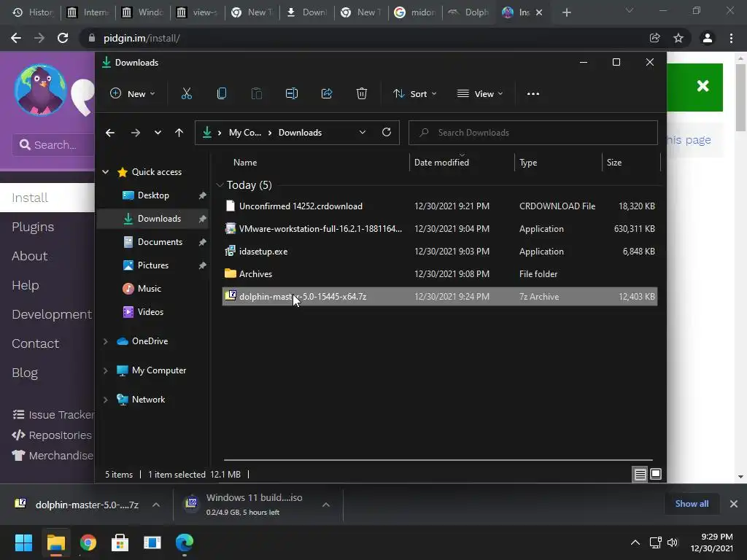Open Blog in Pidgin sidebar
The height and width of the screenshot is (560, 747).
click(x=25, y=373)
